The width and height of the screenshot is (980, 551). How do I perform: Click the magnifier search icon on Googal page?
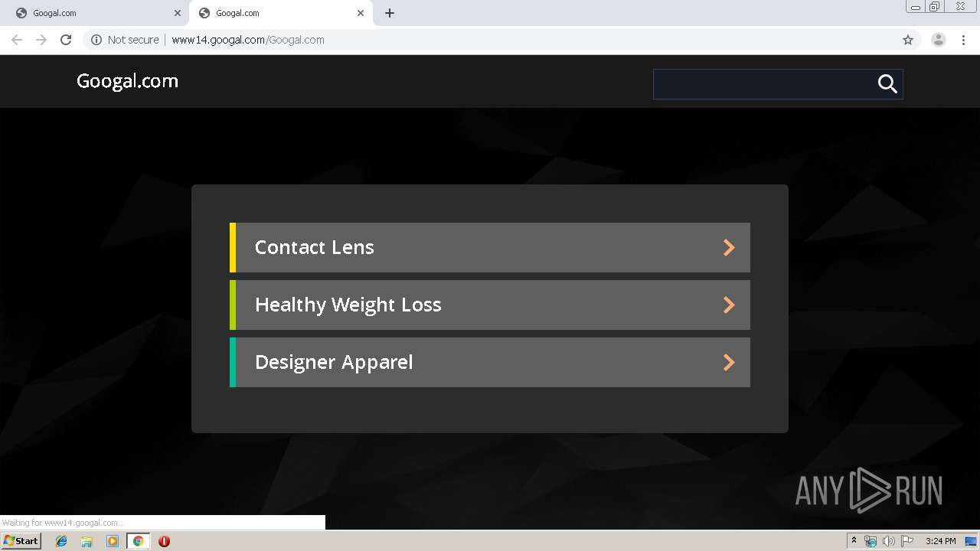(887, 84)
